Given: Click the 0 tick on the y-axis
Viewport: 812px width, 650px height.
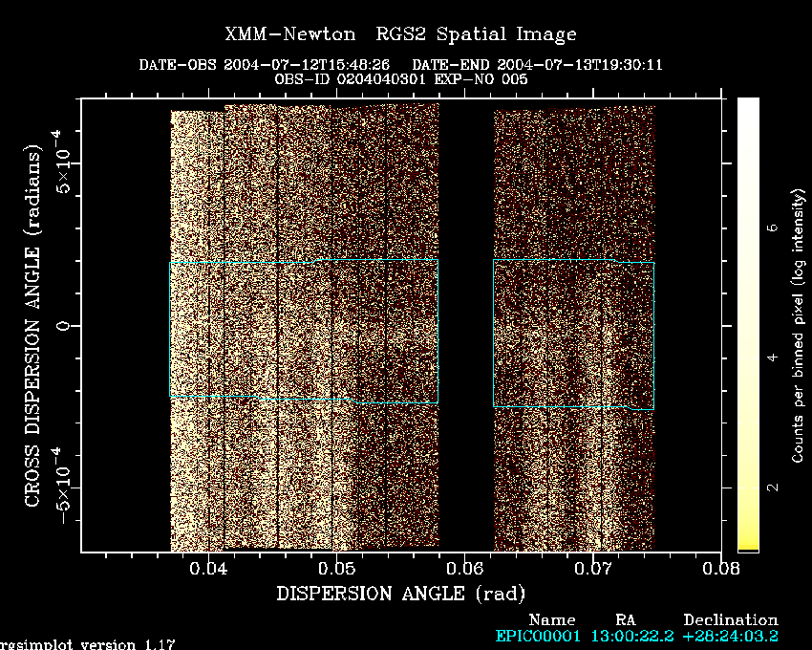Looking at the screenshot, I should (x=62, y=326).
